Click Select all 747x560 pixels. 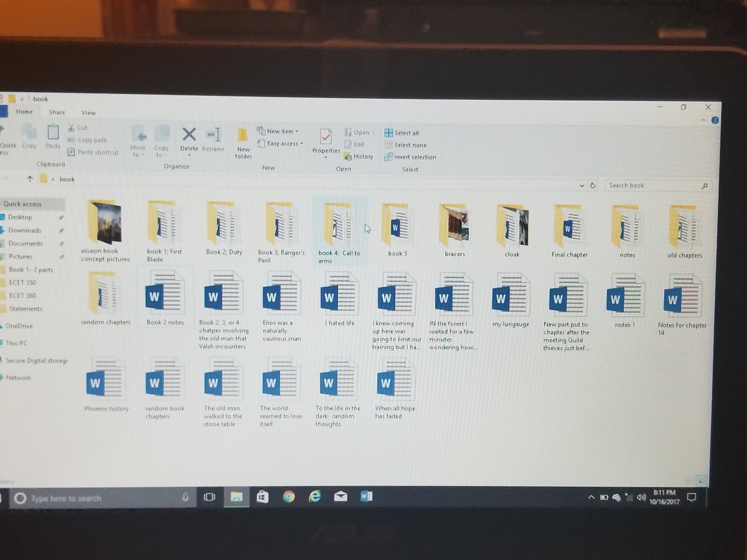(402, 133)
